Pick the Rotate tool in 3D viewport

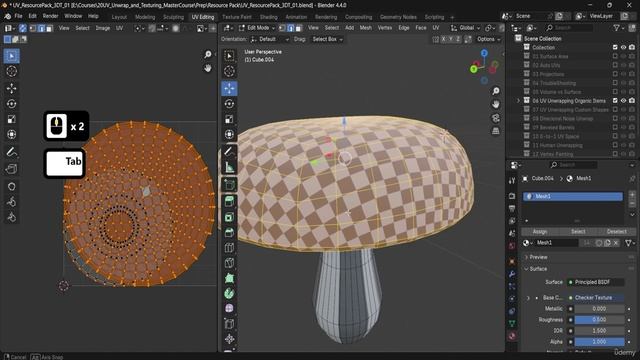tap(229, 104)
